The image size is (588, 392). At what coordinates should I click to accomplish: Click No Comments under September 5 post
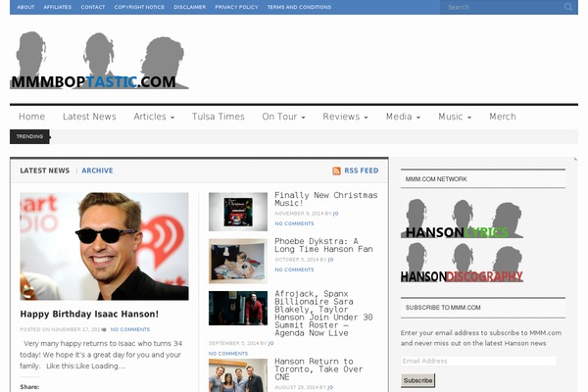point(228,354)
